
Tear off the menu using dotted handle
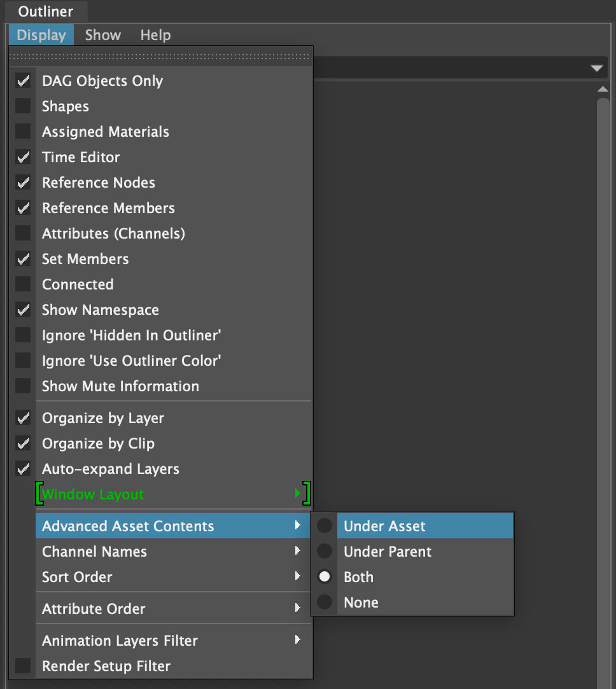point(160,57)
